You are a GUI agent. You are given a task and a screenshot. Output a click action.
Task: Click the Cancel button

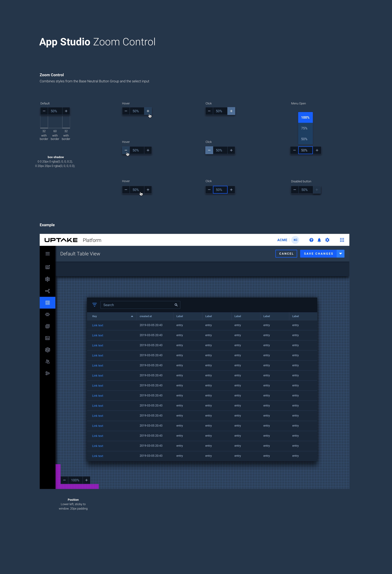coord(286,254)
